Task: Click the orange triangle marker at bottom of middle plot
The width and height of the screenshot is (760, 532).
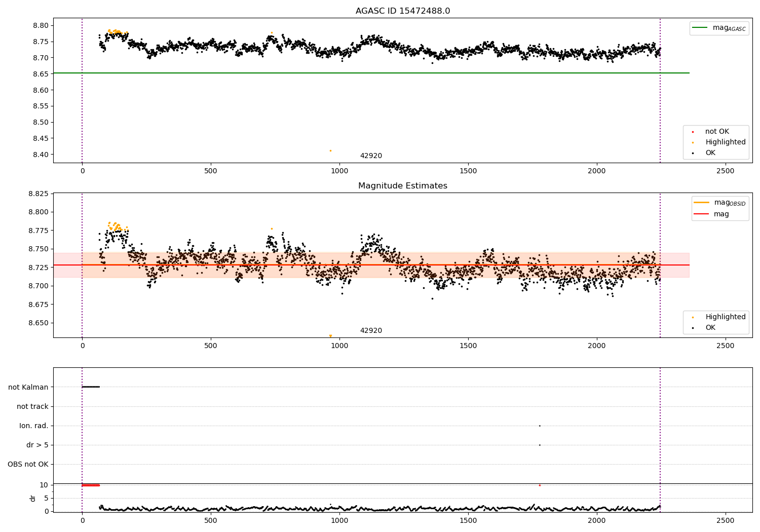Action: [x=330, y=336]
